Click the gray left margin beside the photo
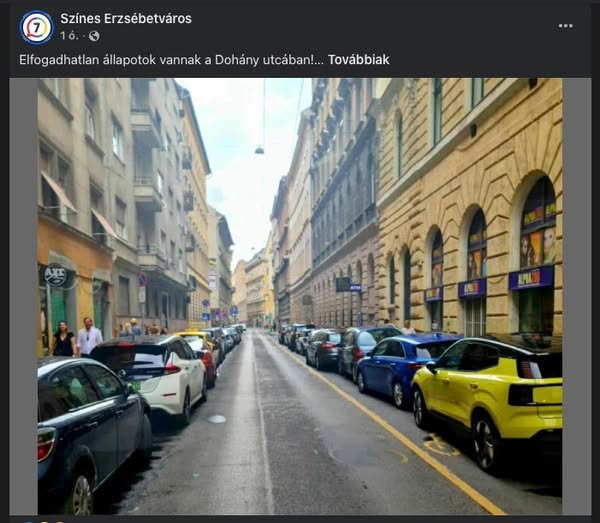Screen dimensions: 600x523 23,297
